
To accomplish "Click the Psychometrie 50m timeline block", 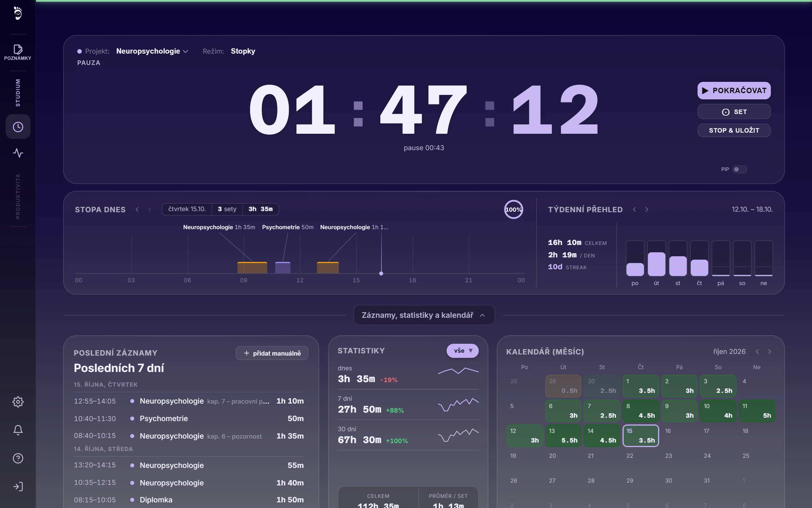I will pos(283,268).
